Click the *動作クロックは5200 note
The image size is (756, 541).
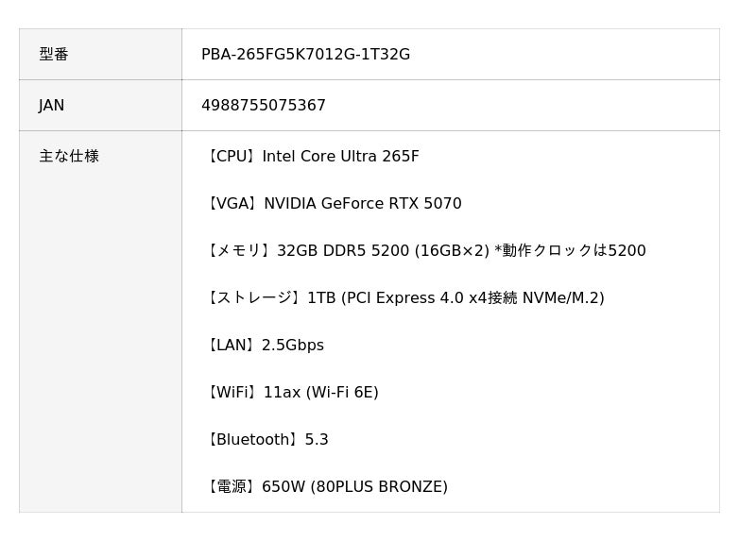click(570, 251)
